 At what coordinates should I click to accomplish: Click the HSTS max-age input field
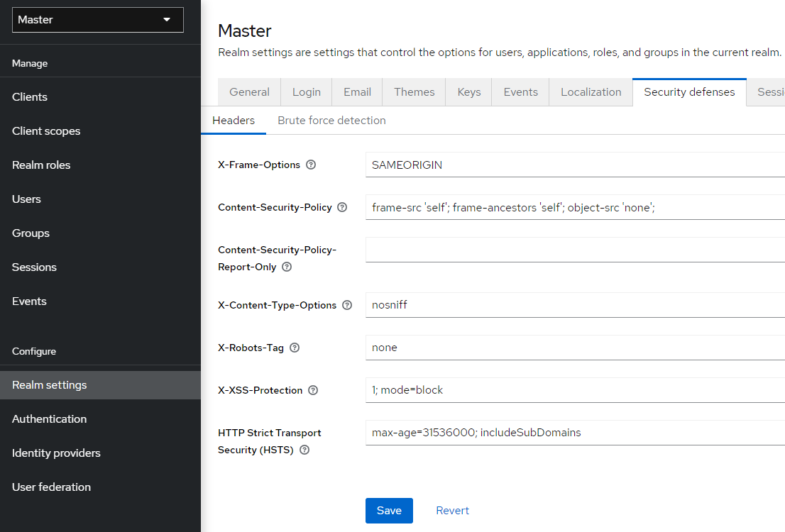(575, 433)
